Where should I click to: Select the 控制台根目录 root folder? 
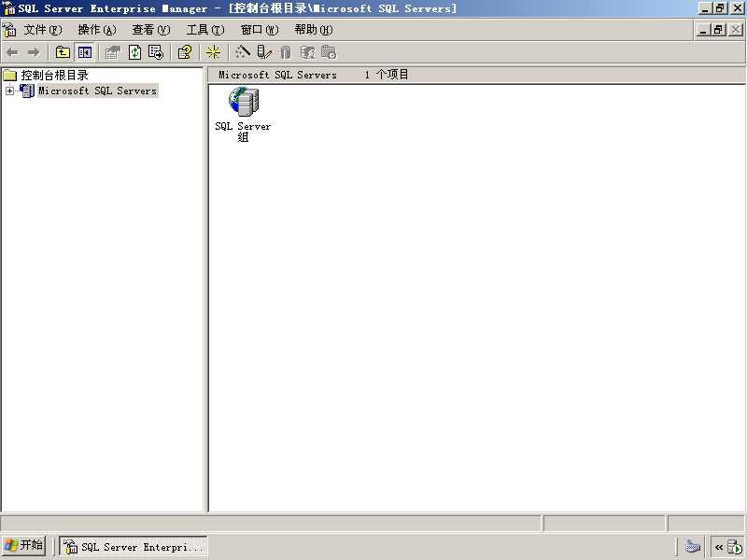coord(54,76)
